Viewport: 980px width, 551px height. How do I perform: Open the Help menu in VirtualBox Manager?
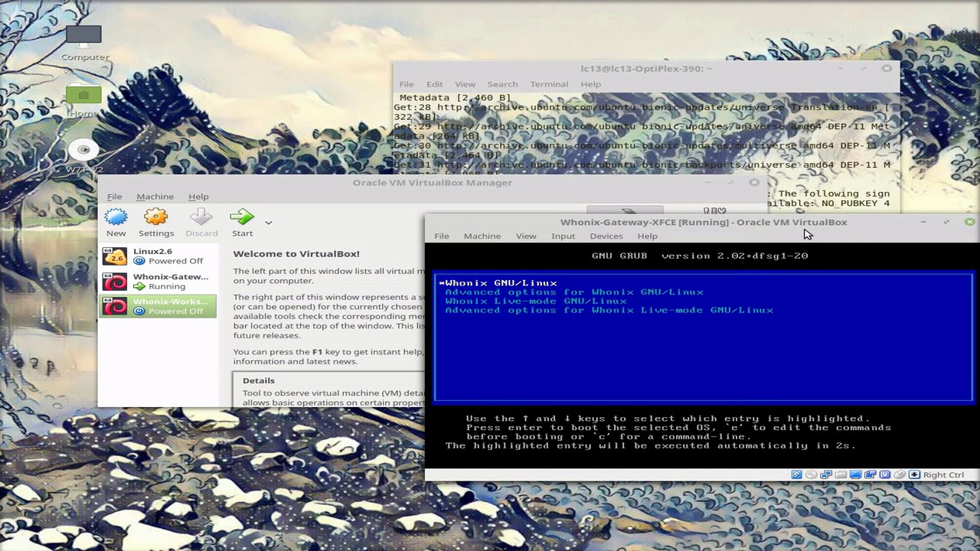[198, 197]
